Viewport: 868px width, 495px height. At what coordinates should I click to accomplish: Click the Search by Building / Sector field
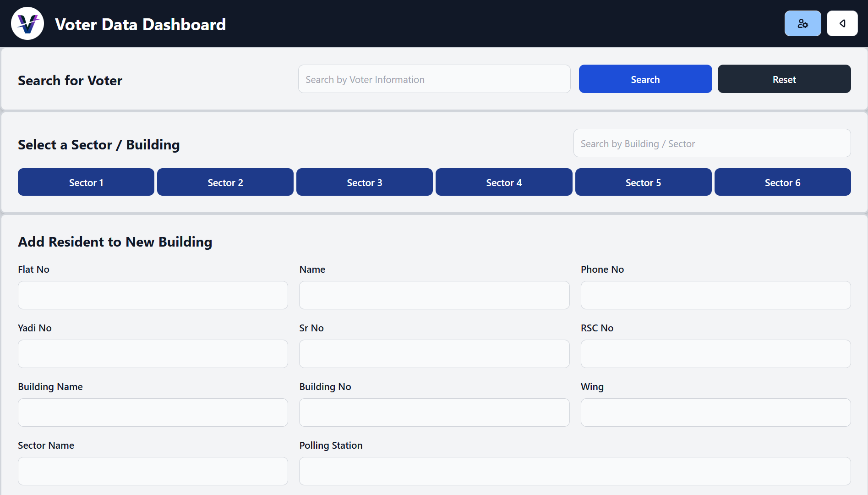tap(711, 143)
